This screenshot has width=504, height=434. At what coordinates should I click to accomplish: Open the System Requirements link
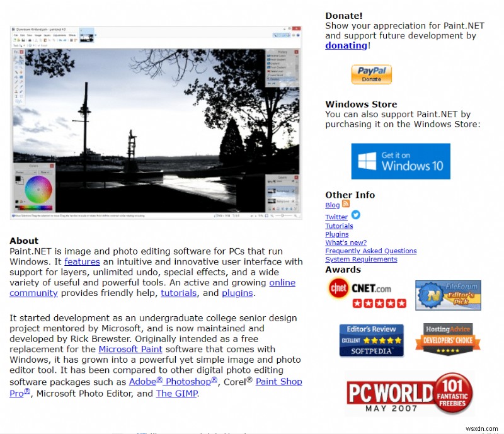coord(361,260)
